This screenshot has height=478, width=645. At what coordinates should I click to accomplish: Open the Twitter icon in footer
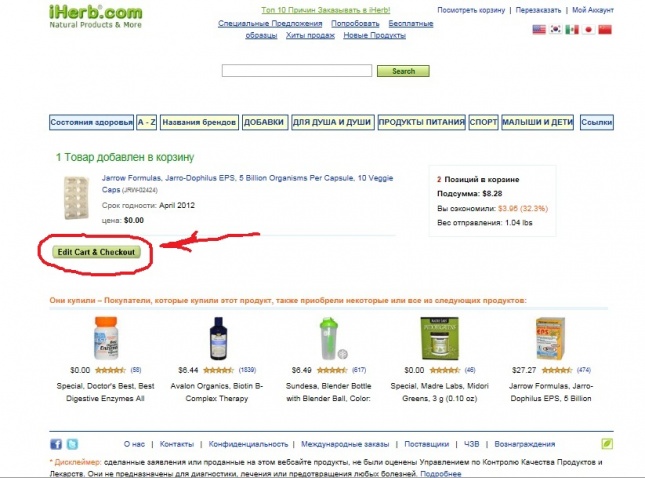72,444
